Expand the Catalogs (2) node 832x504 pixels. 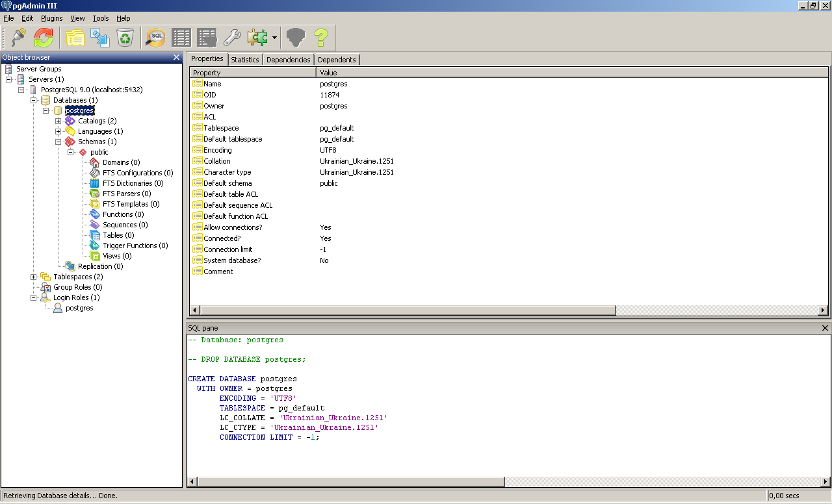coord(58,121)
